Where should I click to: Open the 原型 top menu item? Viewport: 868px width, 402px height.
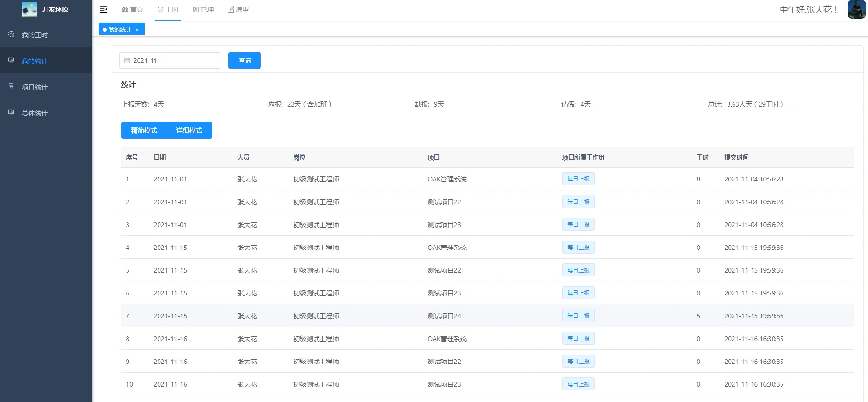coord(238,9)
